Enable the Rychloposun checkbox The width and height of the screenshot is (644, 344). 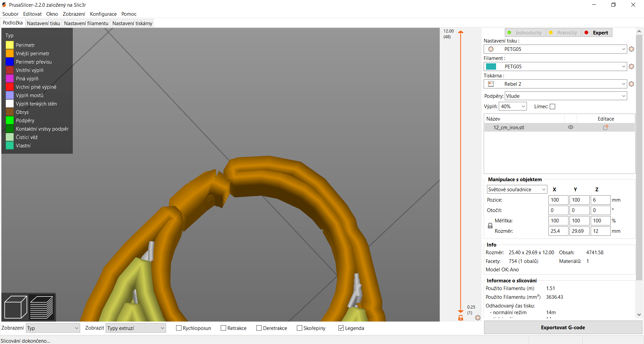point(179,328)
